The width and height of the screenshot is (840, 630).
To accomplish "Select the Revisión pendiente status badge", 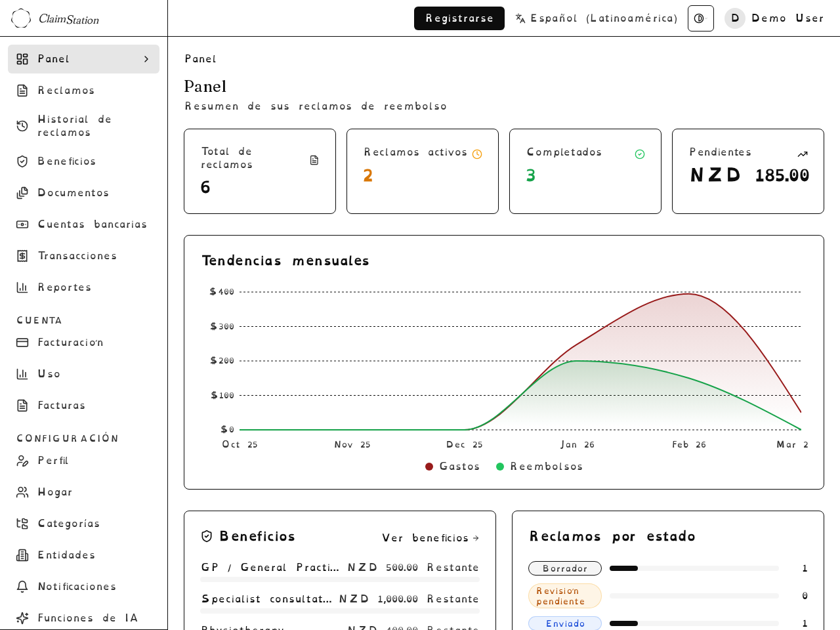I will (x=565, y=596).
